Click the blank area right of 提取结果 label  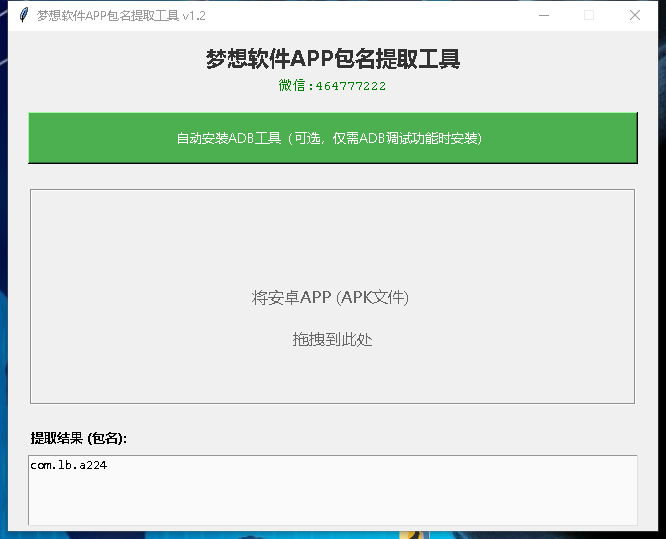click(400, 438)
